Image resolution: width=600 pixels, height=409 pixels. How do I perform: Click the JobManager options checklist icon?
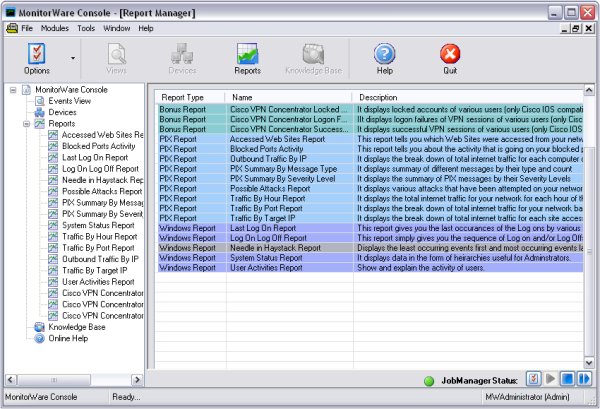coord(533,379)
